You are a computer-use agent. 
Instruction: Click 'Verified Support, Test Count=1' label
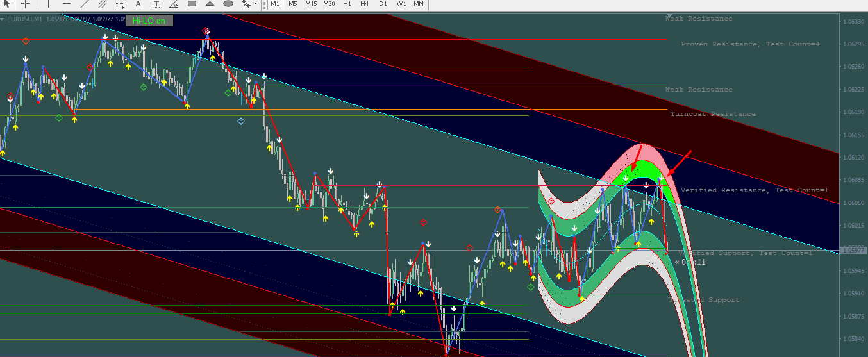pyautogui.click(x=746, y=253)
